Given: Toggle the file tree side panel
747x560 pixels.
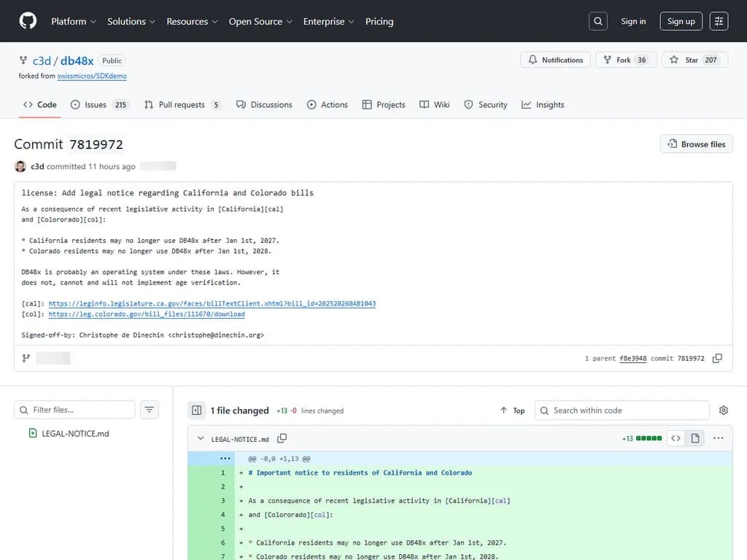Looking at the screenshot, I should coord(196,411).
